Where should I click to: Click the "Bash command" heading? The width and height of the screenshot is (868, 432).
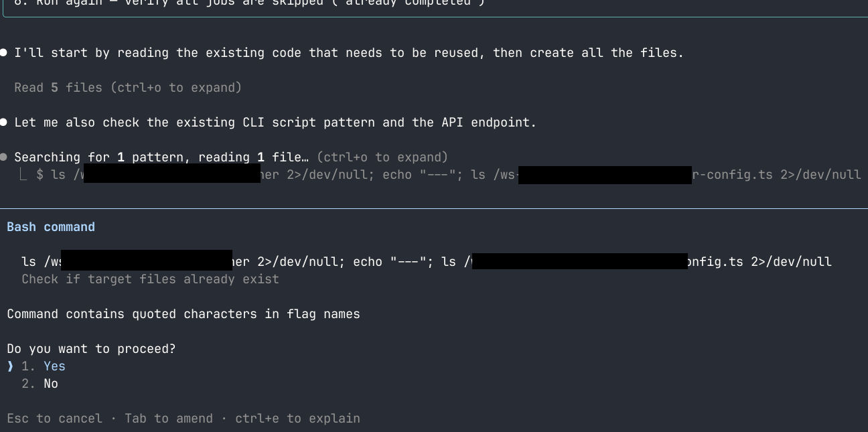[x=51, y=227]
